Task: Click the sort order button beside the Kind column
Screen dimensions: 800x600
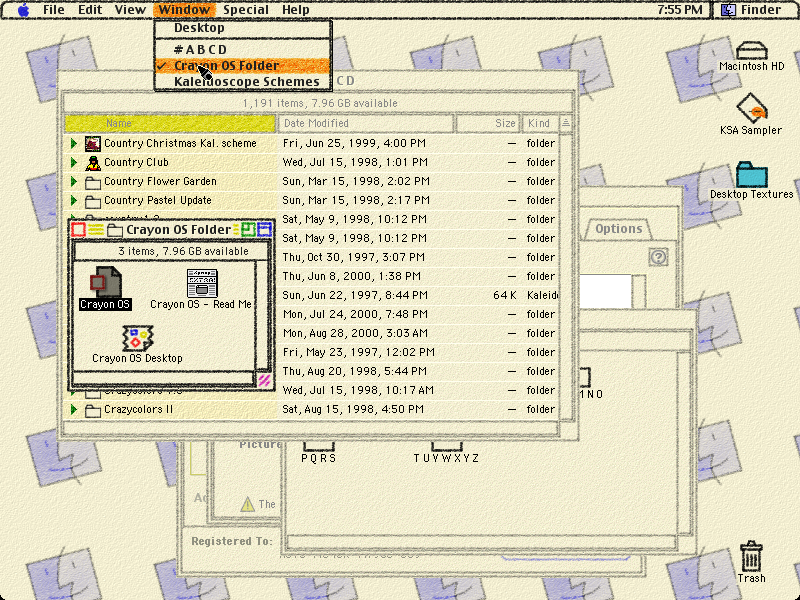Action: point(566,123)
